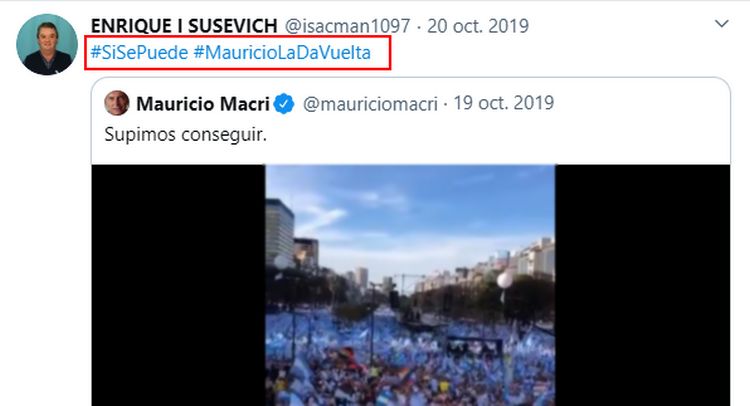Click the white balloon in the video
The image size is (750, 406).
coord(505,280)
